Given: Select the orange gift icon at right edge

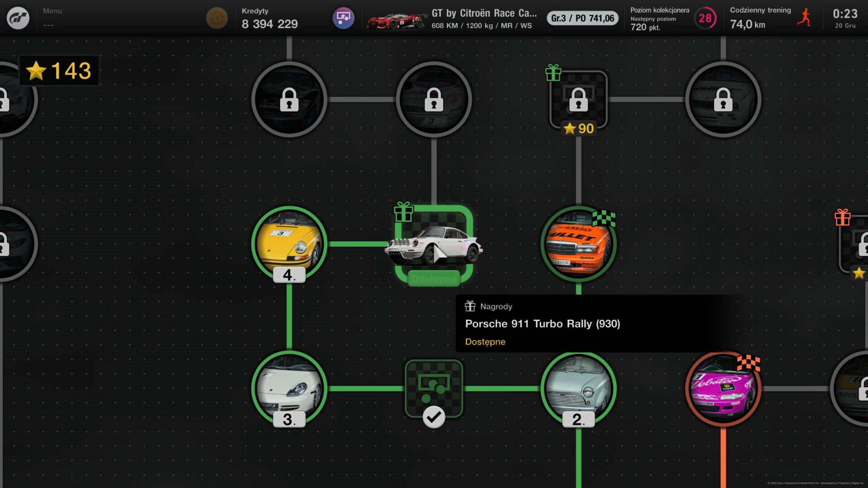Looking at the screenshot, I should tap(843, 217).
